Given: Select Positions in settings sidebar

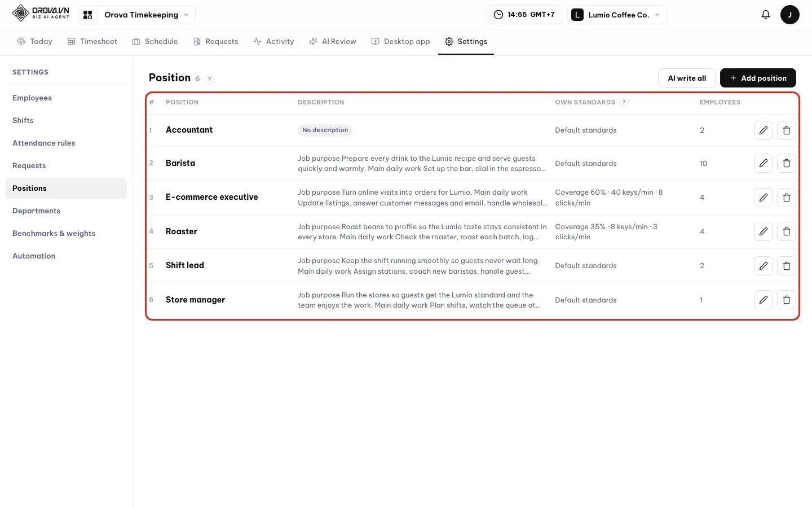Looking at the screenshot, I should click(x=66, y=189).
